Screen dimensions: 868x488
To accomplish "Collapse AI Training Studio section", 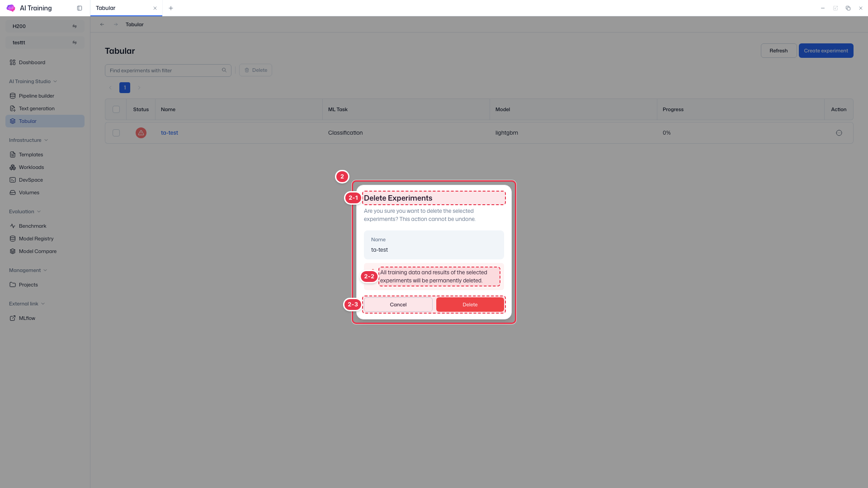I will tap(33, 81).
